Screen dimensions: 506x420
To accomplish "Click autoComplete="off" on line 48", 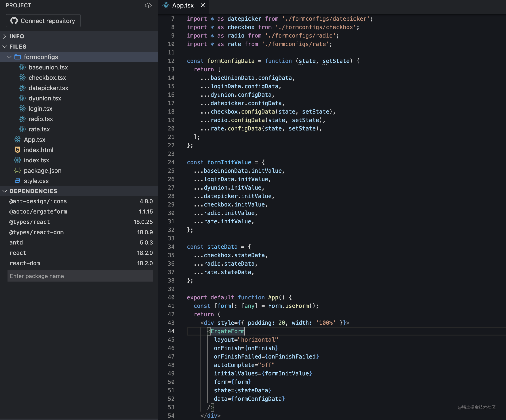I will 244,365.
